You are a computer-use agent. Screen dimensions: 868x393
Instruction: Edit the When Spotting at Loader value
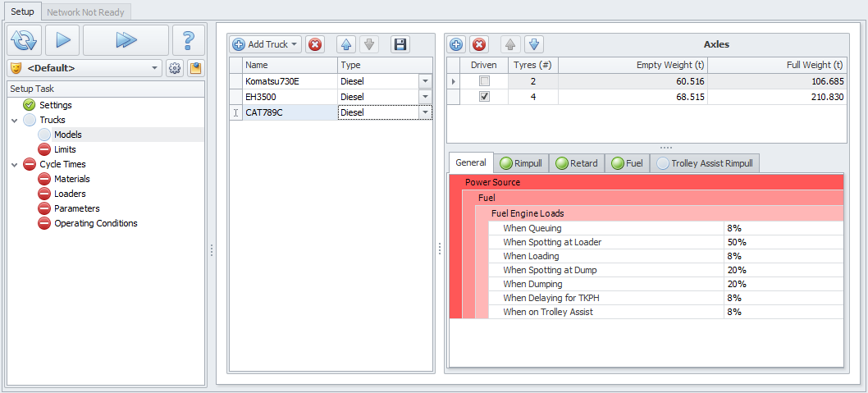tap(783, 242)
